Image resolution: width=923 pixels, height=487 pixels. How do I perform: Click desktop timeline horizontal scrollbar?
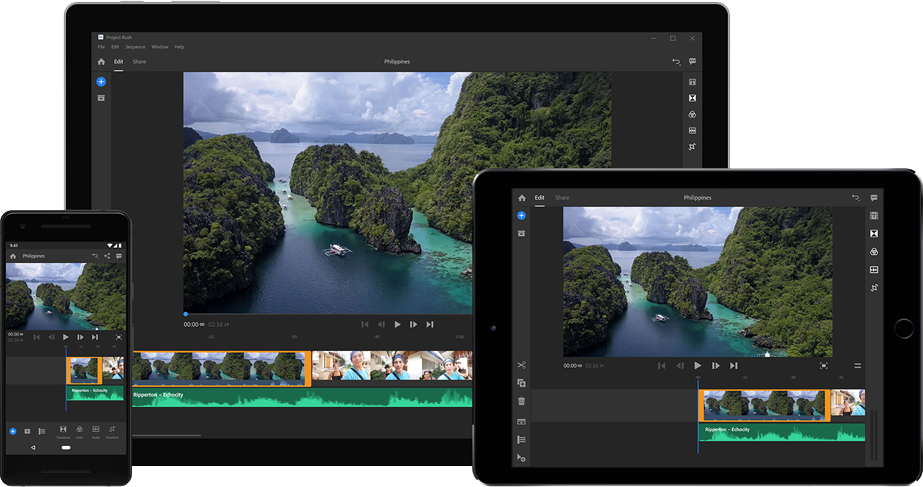click(x=166, y=436)
